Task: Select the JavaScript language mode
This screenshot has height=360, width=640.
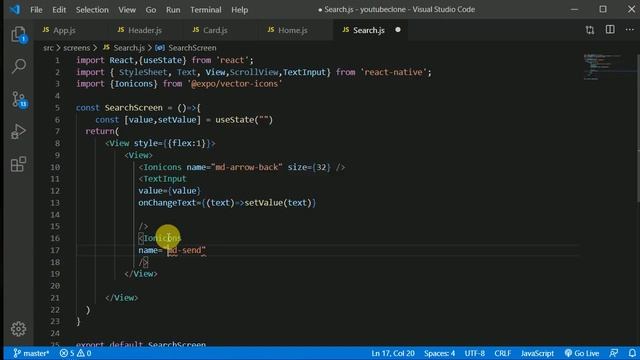Action: (537, 353)
